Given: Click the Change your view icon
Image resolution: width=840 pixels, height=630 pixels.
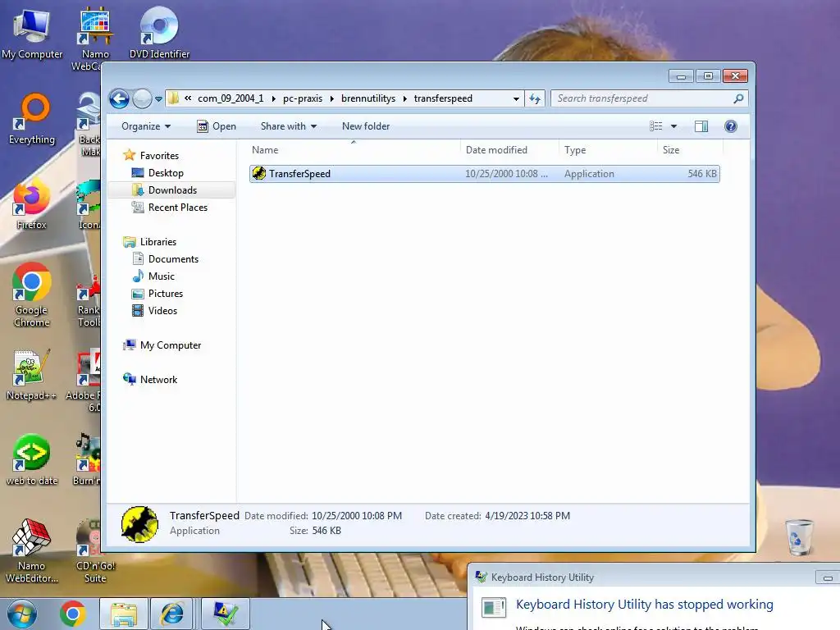Looking at the screenshot, I should [x=656, y=126].
